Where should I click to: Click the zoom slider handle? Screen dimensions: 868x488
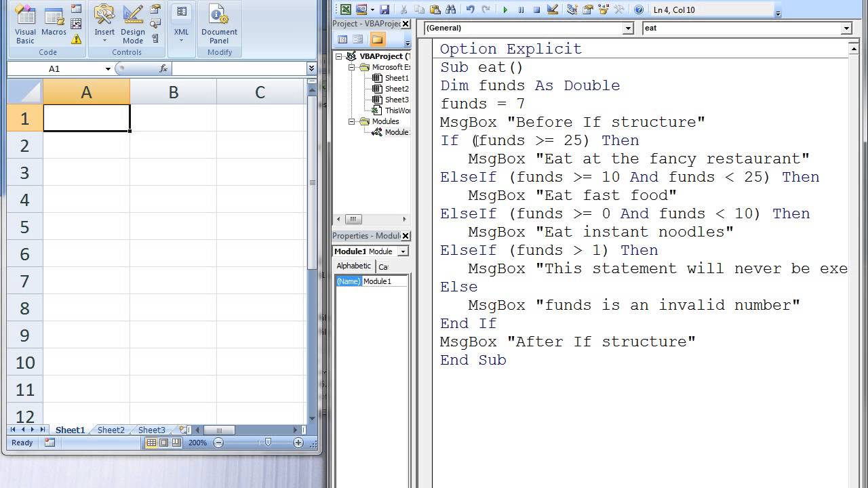pyautogui.click(x=268, y=443)
